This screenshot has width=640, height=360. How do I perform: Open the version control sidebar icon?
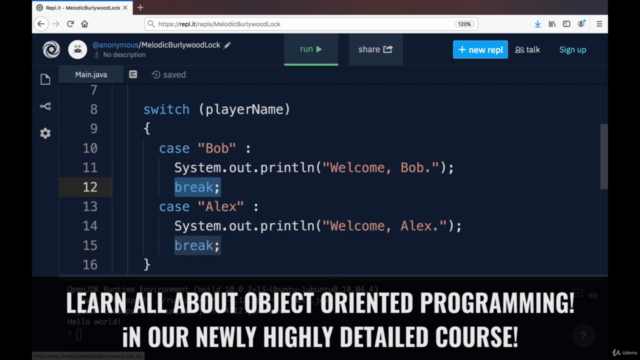point(45,107)
